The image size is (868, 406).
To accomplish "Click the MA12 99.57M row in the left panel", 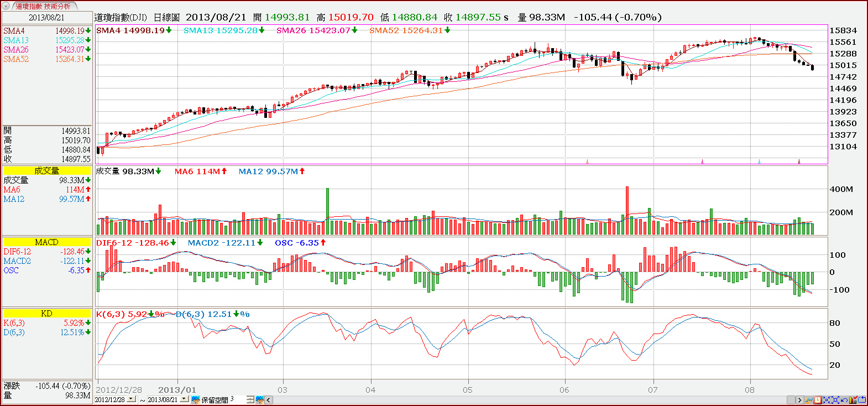I will (47, 199).
